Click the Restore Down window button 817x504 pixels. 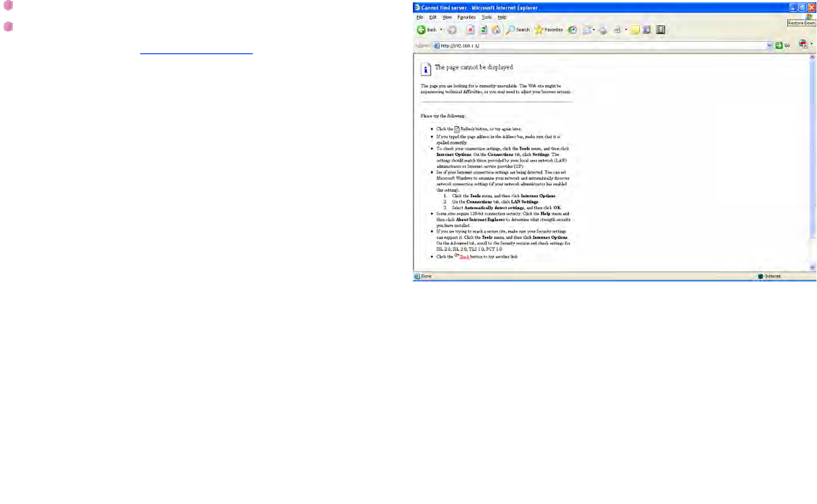coord(802,8)
